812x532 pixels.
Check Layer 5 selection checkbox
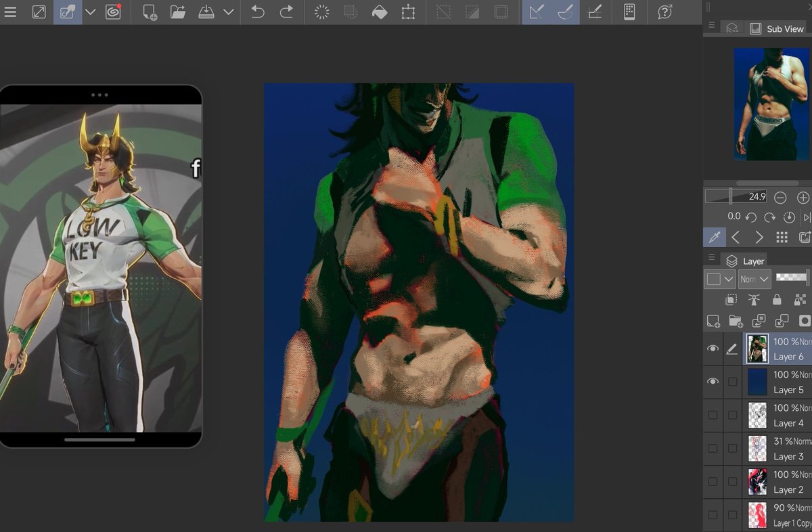click(x=732, y=382)
